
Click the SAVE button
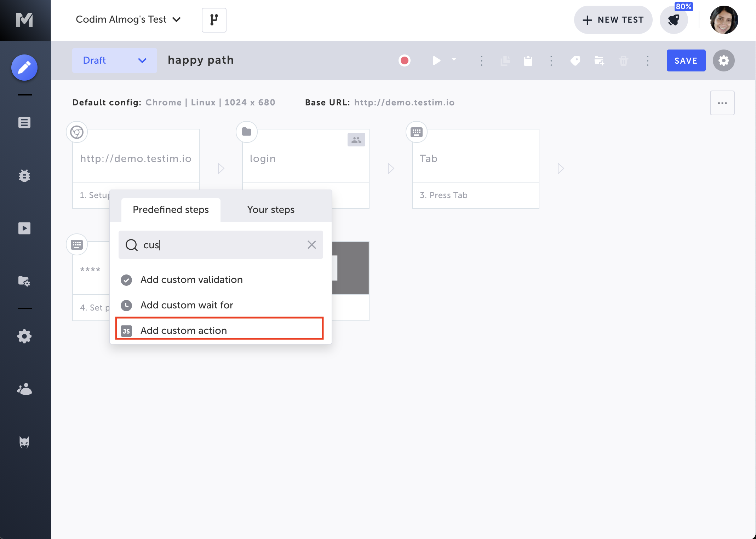[x=686, y=60]
